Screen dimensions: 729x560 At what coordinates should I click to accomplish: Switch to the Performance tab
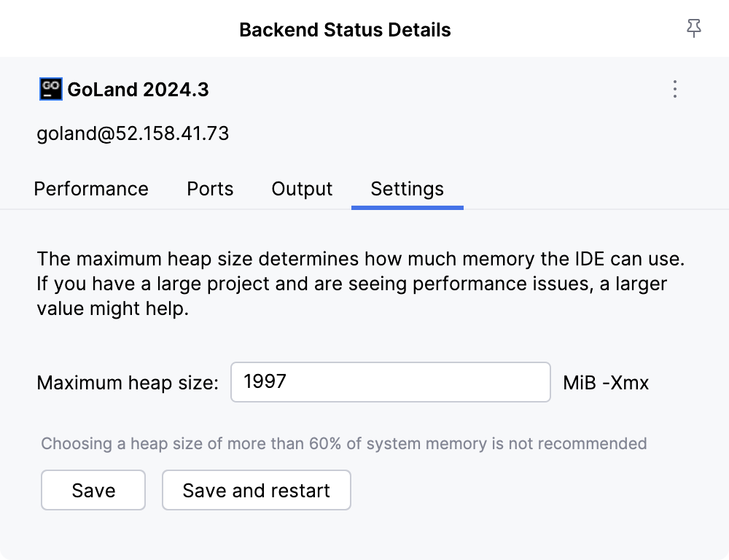point(90,189)
